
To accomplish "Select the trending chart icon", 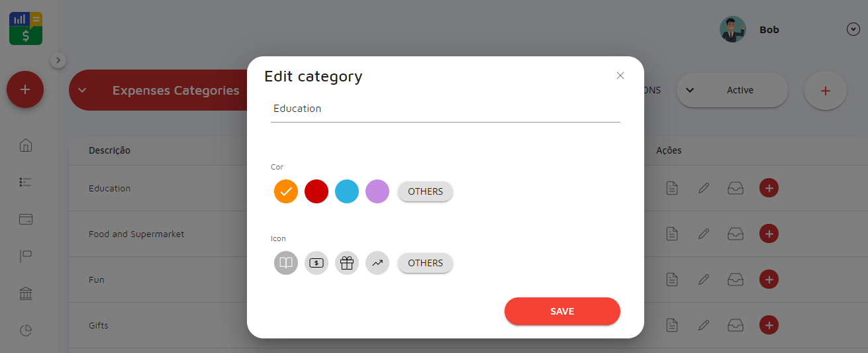I will 377,263.
